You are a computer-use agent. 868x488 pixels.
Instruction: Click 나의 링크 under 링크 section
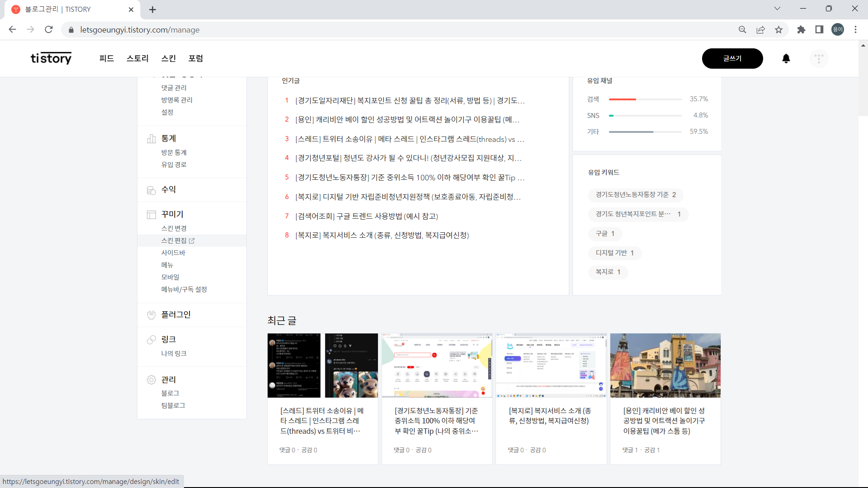(174, 353)
